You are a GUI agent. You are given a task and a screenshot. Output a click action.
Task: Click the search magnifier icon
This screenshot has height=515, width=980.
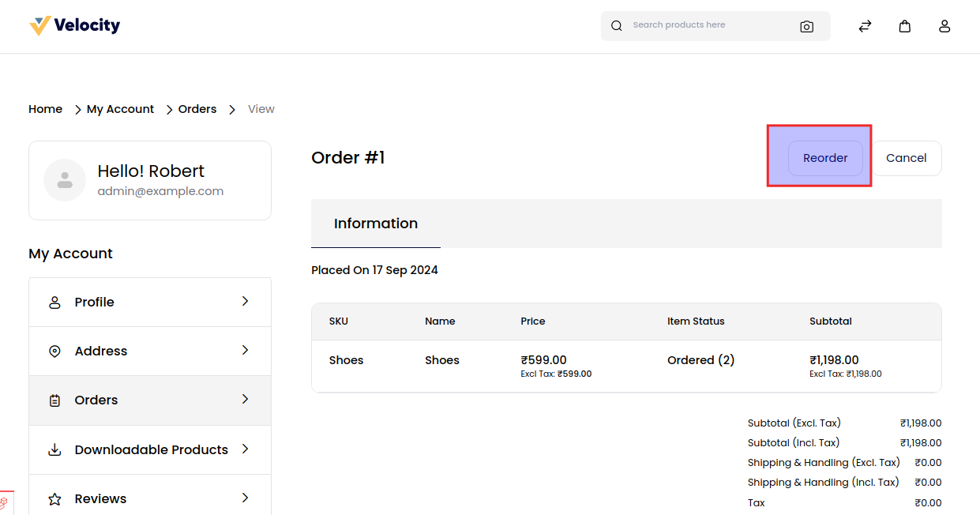[x=616, y=25]
